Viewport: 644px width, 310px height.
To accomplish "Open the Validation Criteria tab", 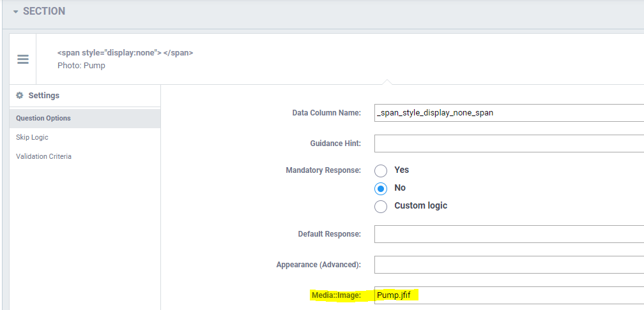I will tap(43, 156).
